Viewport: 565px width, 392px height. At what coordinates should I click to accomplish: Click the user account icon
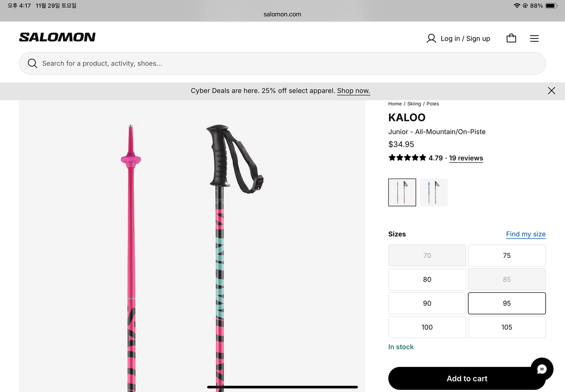431,38
